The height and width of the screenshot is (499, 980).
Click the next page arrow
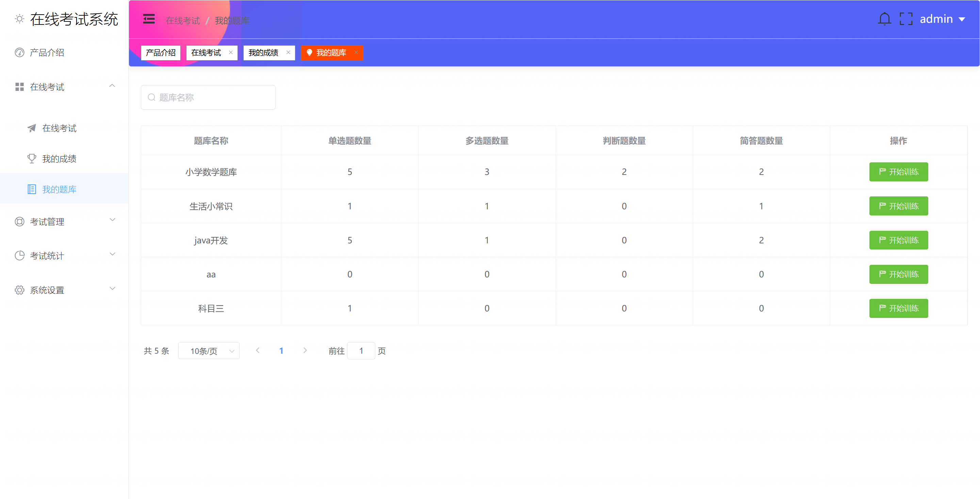[x=305, y=351]
